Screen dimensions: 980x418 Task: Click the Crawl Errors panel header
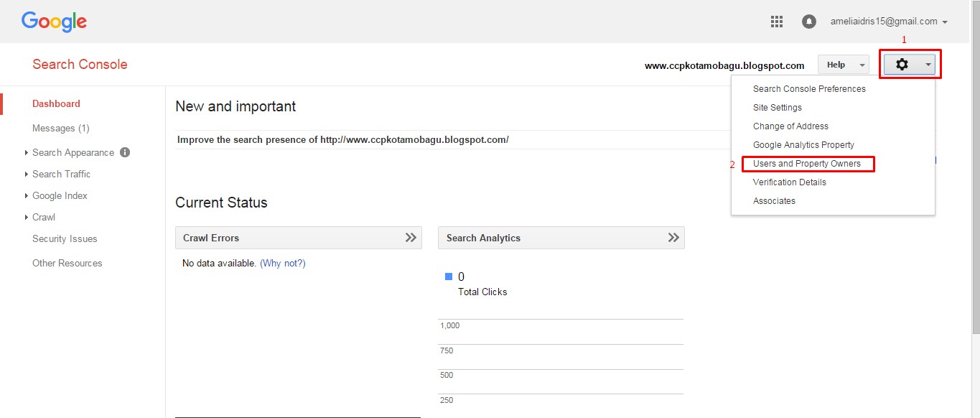pyautogui.click(x=299, y=238)
